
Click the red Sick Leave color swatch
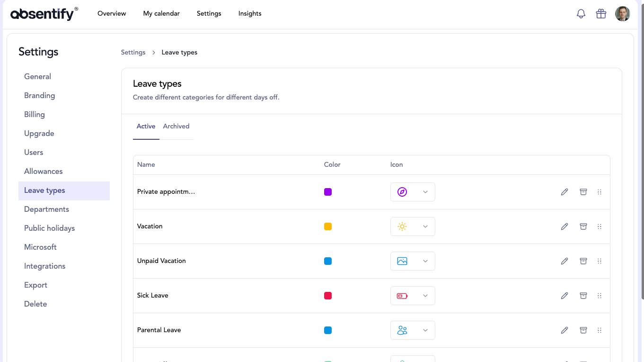328,296
